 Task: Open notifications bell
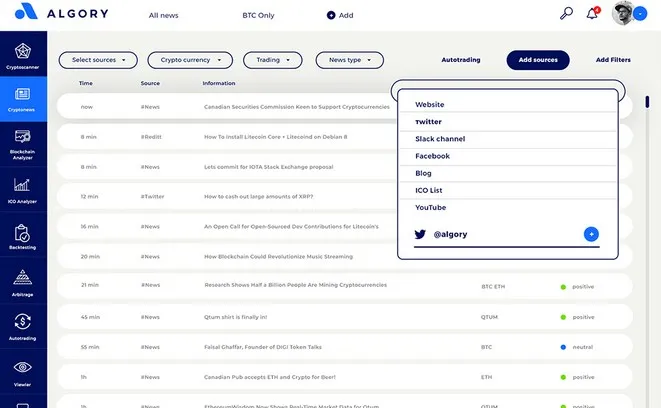click(x=593, y=13)
